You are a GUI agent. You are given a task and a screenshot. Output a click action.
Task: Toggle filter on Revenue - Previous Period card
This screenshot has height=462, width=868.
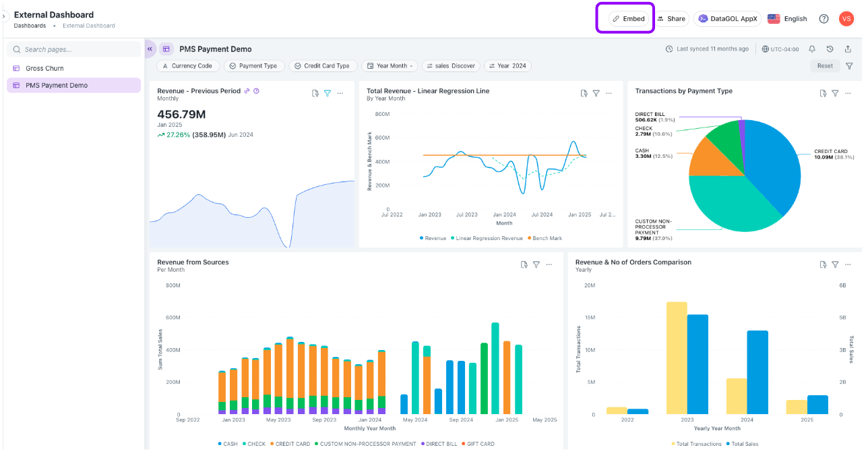click(x=328, y=94)
